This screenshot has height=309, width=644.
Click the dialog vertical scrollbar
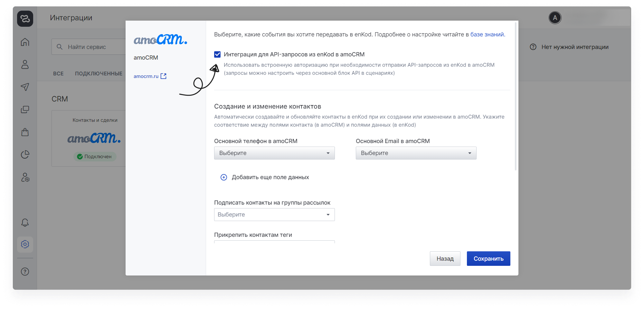coord(516,96)
